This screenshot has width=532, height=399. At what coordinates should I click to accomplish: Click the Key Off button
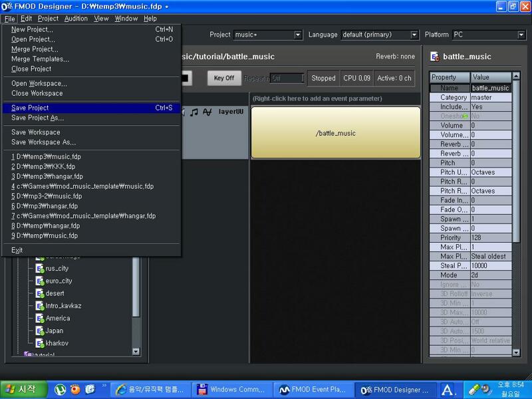pos(224,78)
